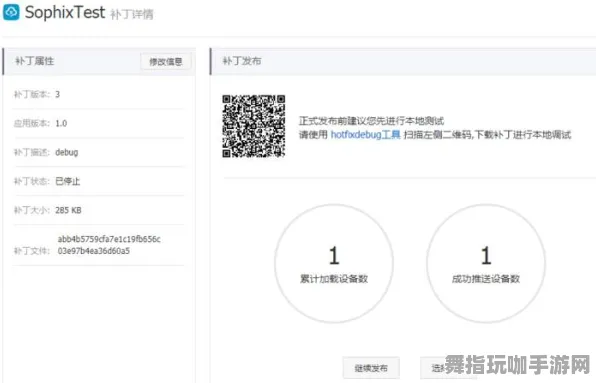Click the SophixTest app logo icon
596x383 pixels.
(11, 12)
